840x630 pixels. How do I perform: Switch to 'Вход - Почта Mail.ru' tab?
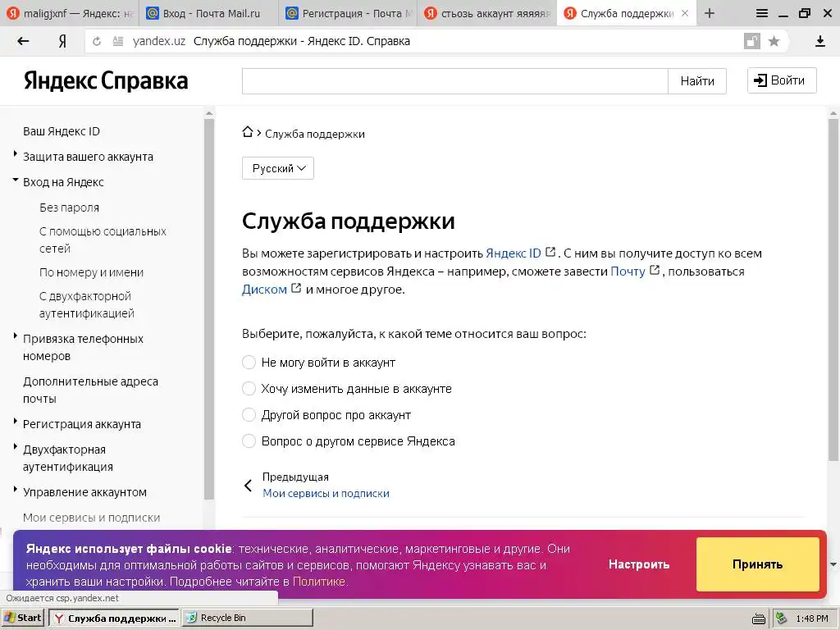pos(209,13)
